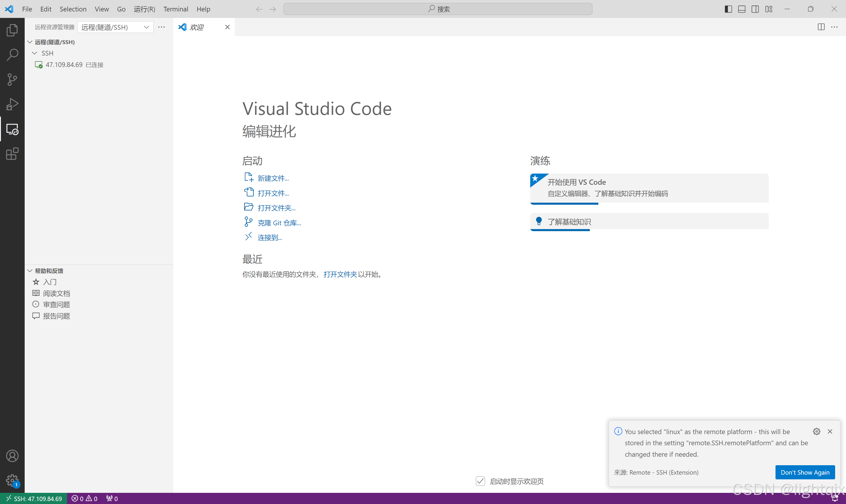Screen dimensions: 846x504
Task: Click the notifications bell in status bar
Action: [835, 498]
